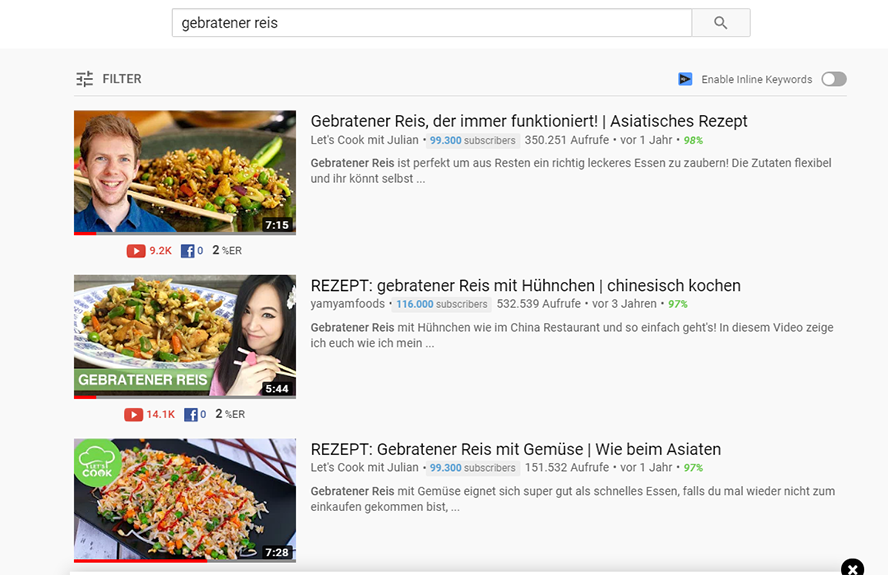
Task: Open thumbnail of Gebratener Reis mit Gemüse video
Action: (185, 500)
